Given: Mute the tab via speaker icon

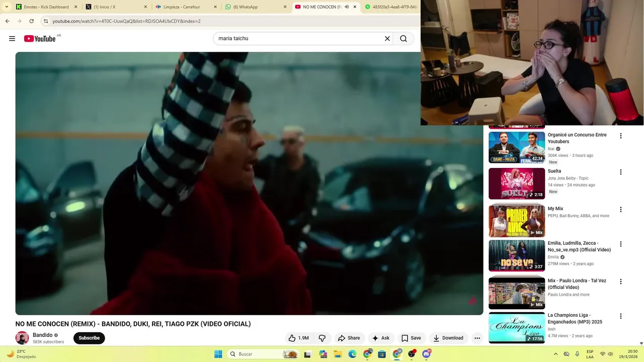Looking at the screenshot, I should pyautogui.click(x=347, y=7).
